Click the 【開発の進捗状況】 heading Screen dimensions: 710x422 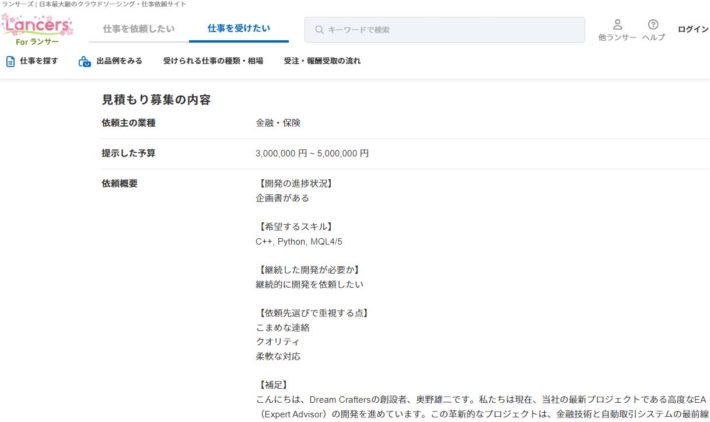click(296, 183)
